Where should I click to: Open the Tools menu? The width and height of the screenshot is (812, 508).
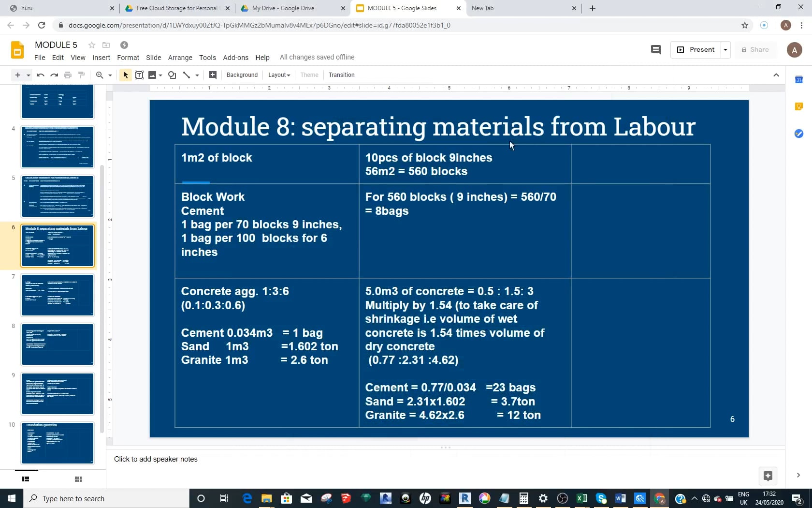pyautogui.click(x=208, y=58)
